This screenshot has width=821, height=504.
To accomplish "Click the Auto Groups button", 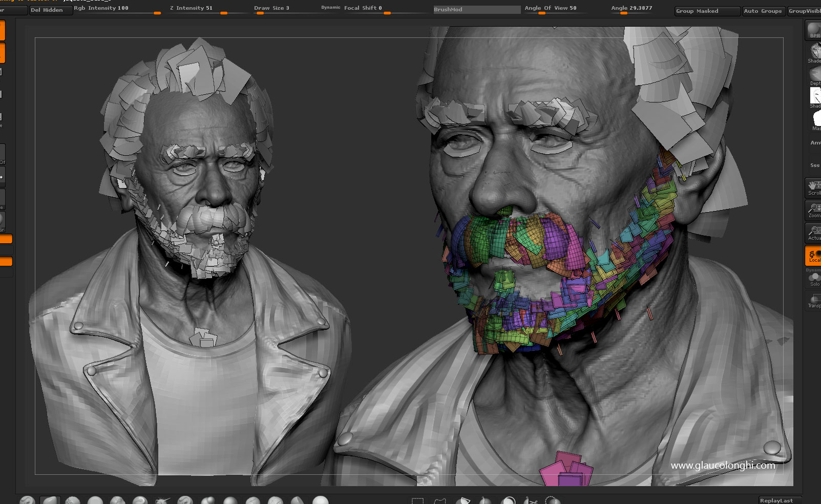I will pos(763,11).
